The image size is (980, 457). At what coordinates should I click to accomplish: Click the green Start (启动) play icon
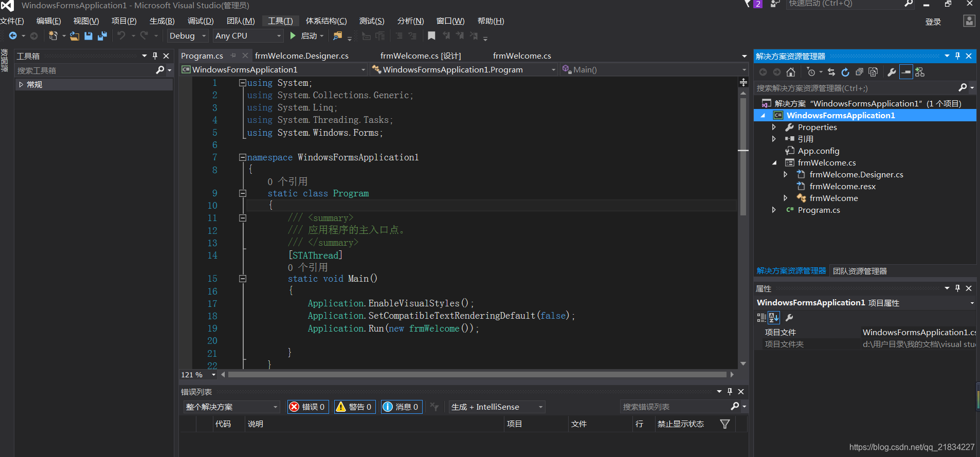click(x=293, y=35)
